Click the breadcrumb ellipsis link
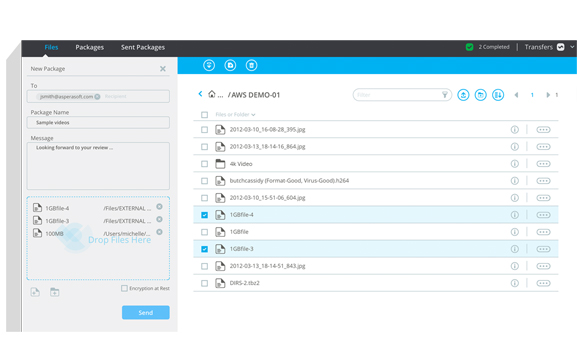Screen dimensions: 580x363 [x=220, y=96]
